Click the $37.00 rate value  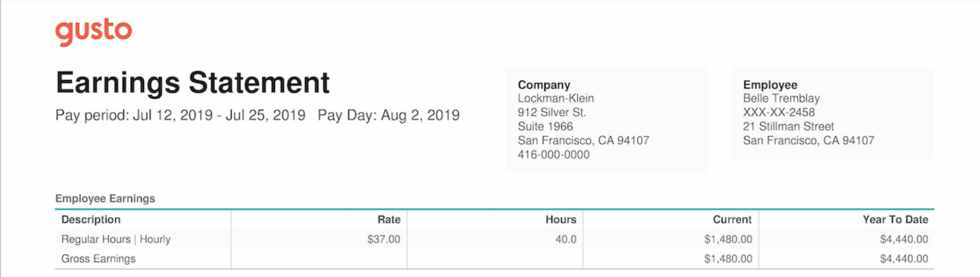click(x=383, y=239)
